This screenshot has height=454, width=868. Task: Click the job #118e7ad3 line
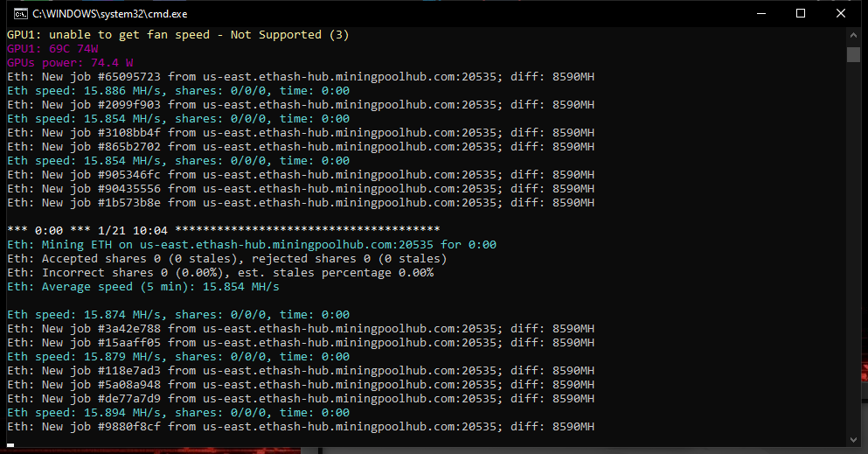[x=301, y=370]
